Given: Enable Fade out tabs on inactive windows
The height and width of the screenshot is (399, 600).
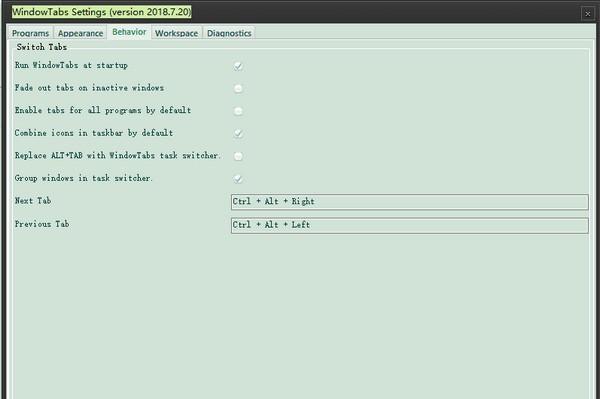Looking at the screenshot, I should coord(238,89).
